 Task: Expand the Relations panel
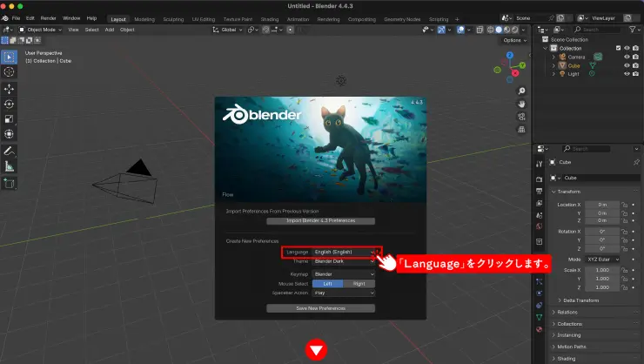pyautogui.click(x=567, y=313)
